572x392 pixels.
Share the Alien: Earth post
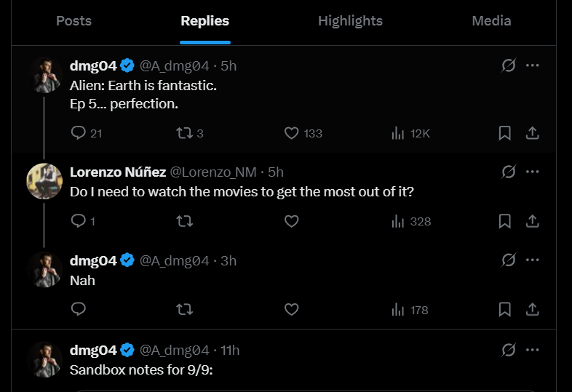pos(532,133)
